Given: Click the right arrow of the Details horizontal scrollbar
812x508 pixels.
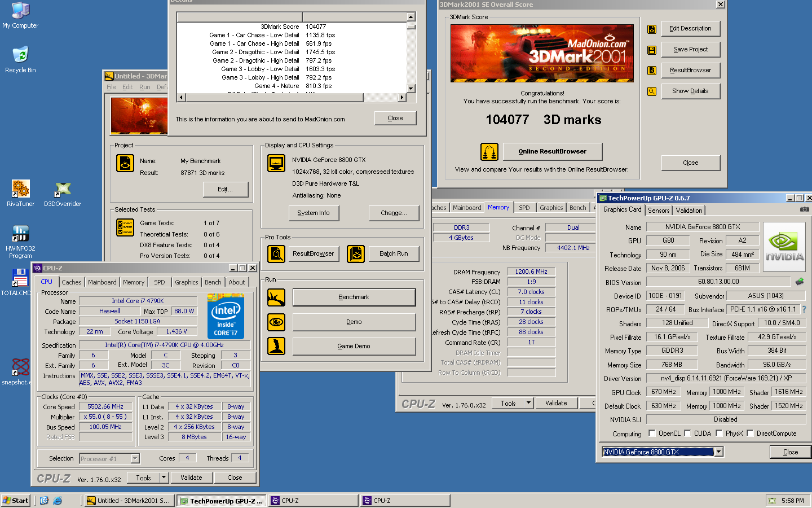Looking at the screenshot, I should click(x=401, y=97).
